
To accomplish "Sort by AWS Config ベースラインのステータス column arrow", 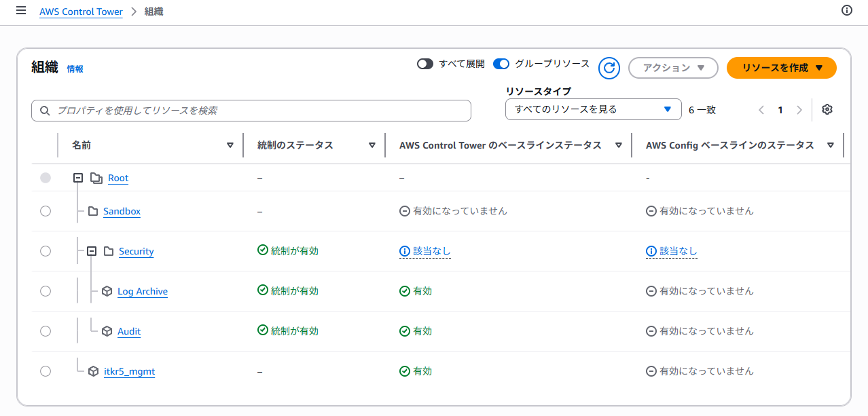I will click(830, 145).
